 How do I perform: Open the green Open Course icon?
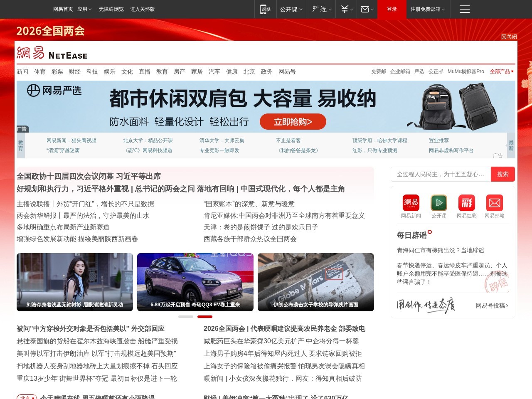click(x=438, y=203)
